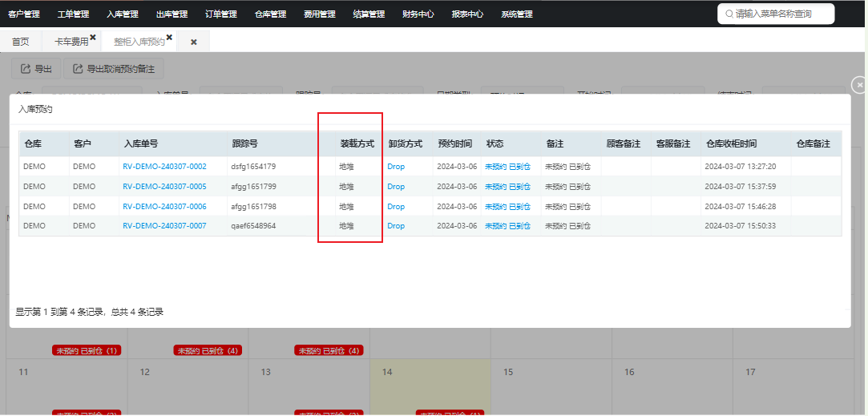The width and height of the screenshot is (868, 416).
Task: Click Drop link in qaef6548964 row
Action: click(x=396, y=226)
